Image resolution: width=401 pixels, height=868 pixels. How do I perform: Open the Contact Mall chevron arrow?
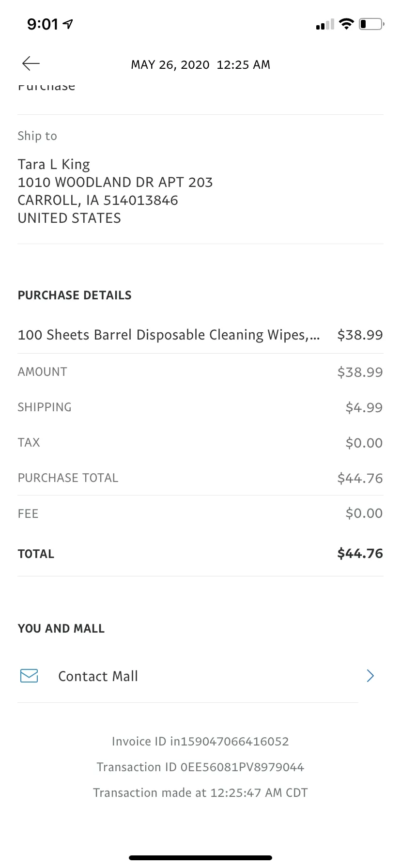[370, 676]
